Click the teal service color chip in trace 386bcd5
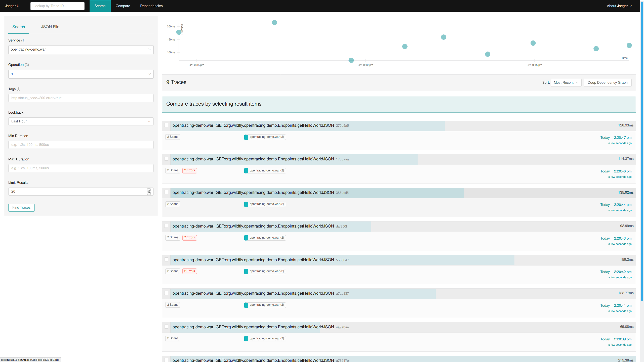644x362 pixels. pos(246,204)
